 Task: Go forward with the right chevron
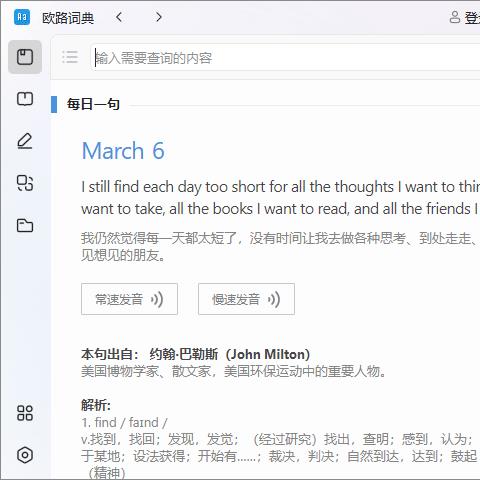coord(159,17)
